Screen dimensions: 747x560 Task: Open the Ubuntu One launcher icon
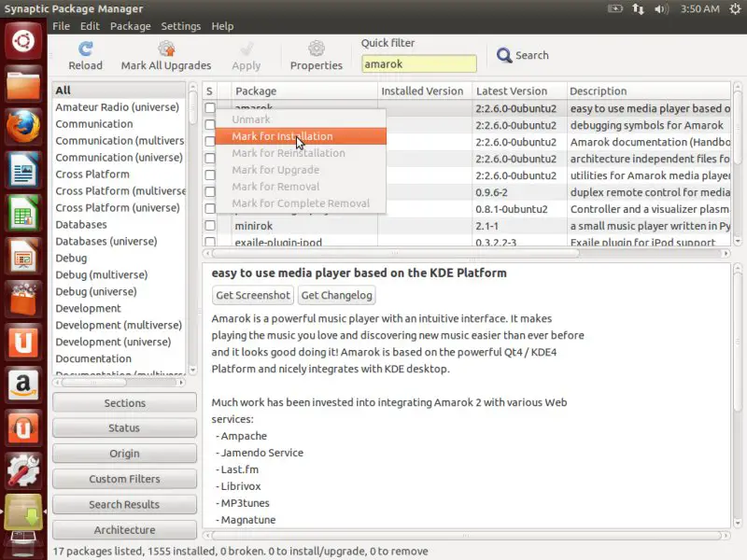(22, 342)
